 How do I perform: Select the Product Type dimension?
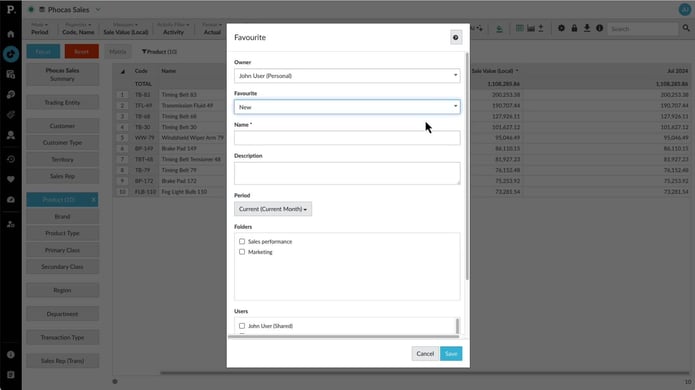62,234
